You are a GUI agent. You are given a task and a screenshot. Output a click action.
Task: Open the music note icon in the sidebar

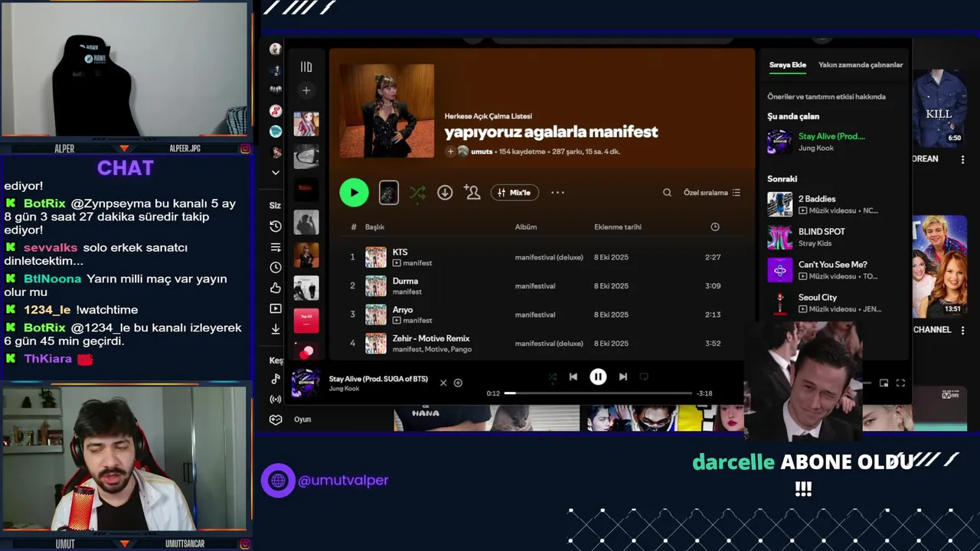pos(276,379)
